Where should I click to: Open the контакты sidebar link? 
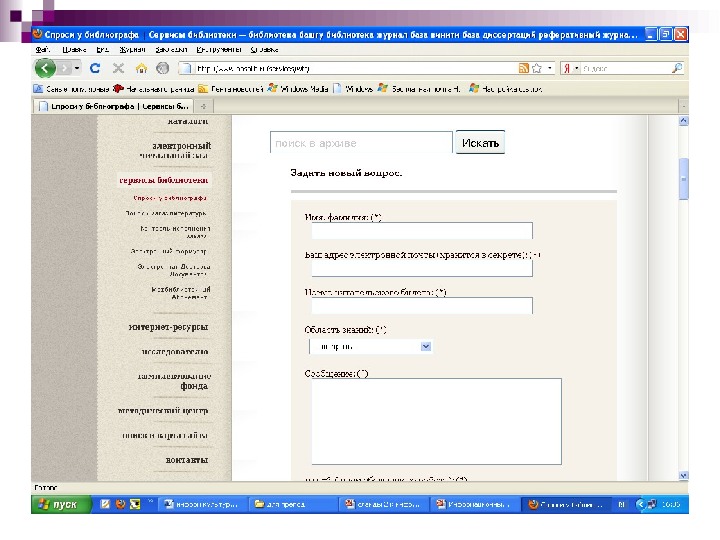click(187, 460)
